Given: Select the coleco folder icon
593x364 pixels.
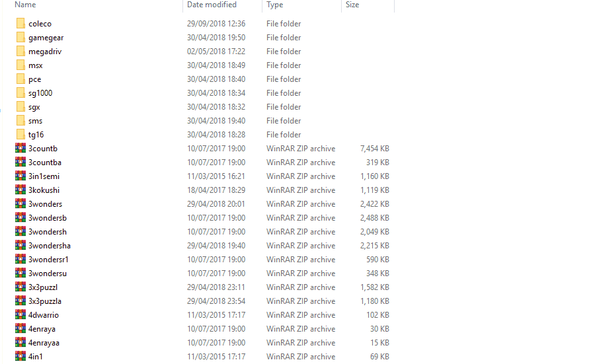Looking at the screenshot, I should coord(20,23).
